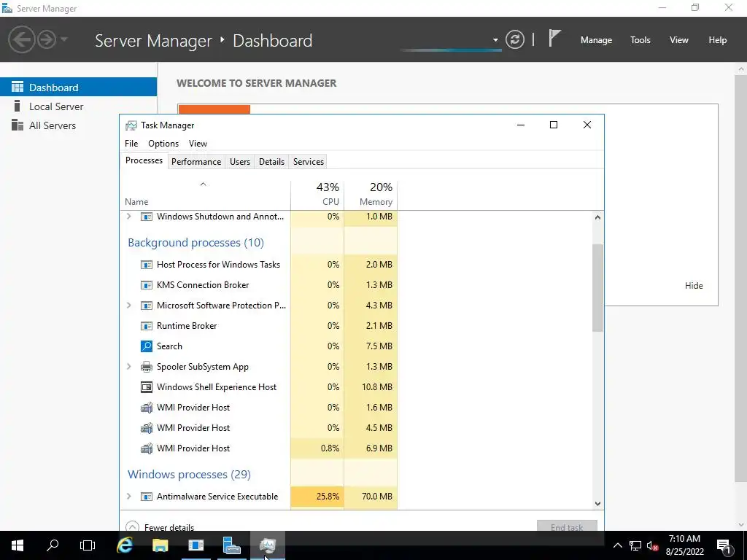Click icon of WMI Provider Host using 1.6 MB

[146, 408]
